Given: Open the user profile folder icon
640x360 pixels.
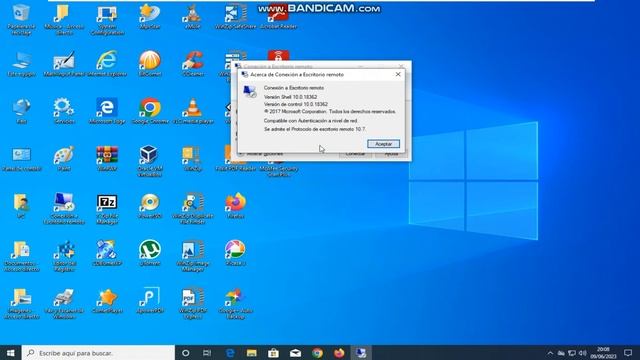Looking at the screenshot, I should [21, 206].
